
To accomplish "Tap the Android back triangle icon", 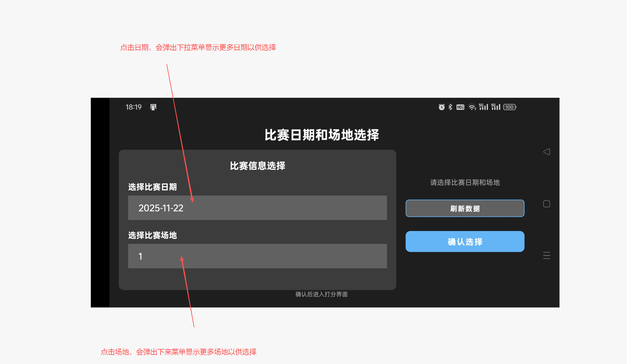I will 547,152.
